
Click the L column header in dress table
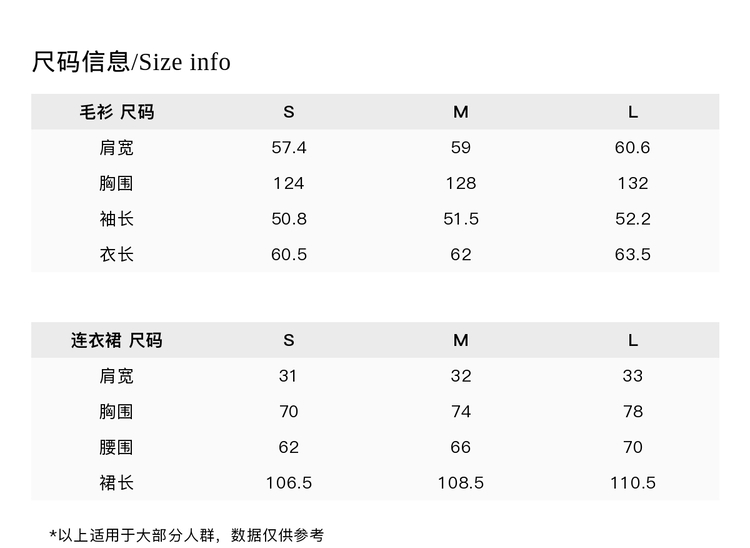coord(633,340)
